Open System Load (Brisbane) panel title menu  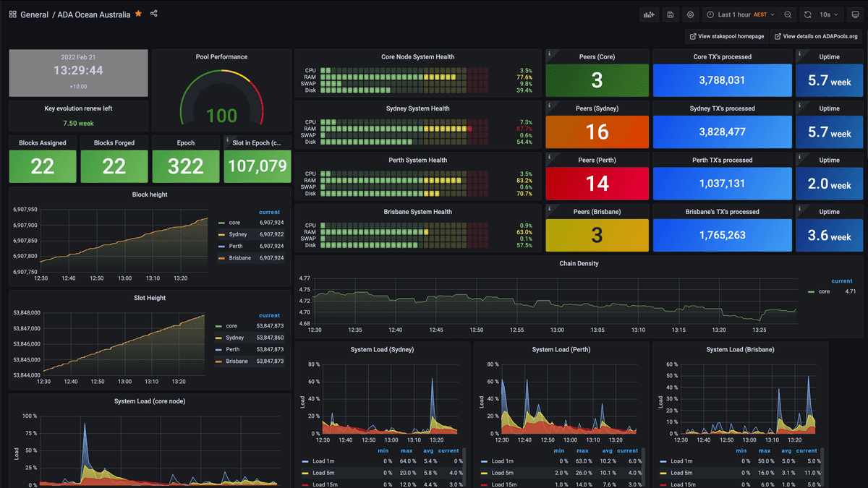(x=740, y=349)
